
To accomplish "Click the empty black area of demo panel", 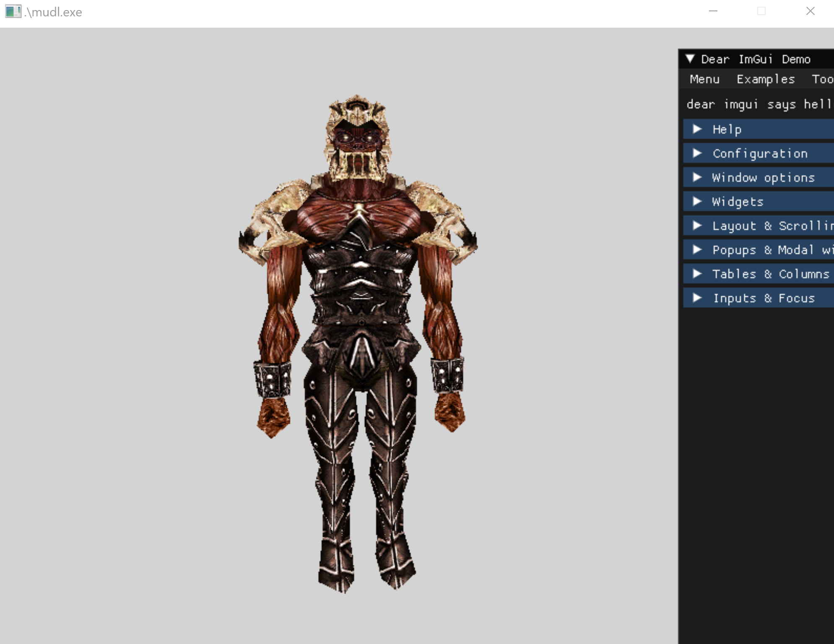I will click(x=755, y=461).
